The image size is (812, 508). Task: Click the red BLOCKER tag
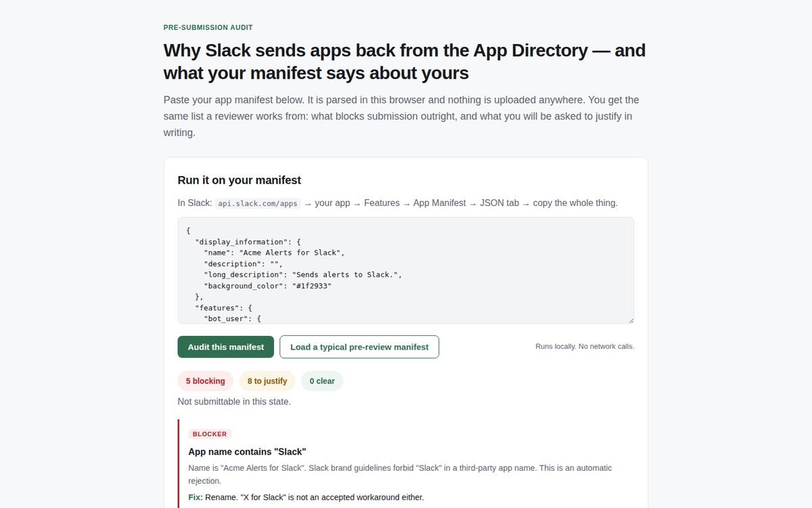tap(210, 434)
